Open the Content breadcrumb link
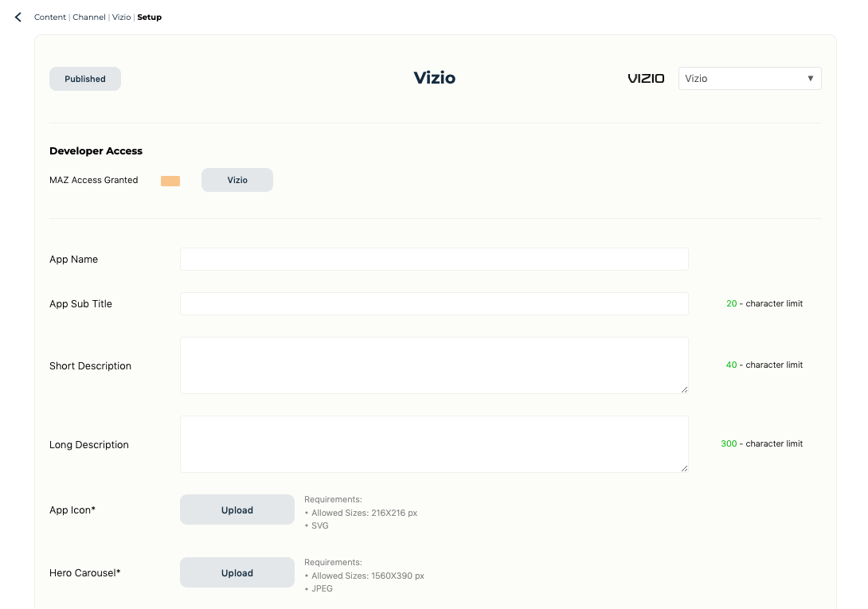Viewport: 868px width, 609px height. [x=50, y=18]
